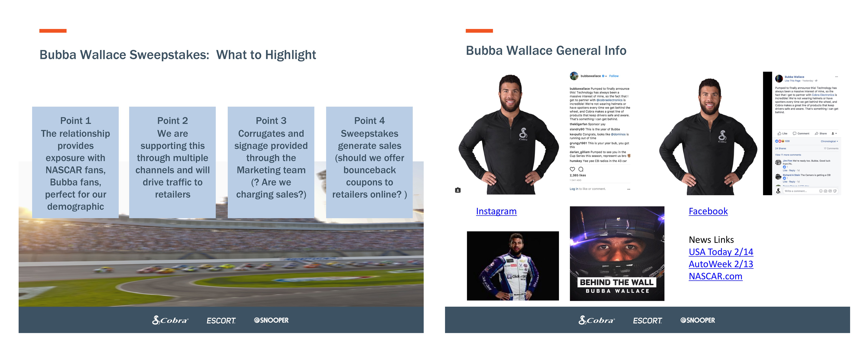Select the Behind The Wall image
The width and height of the screenshot is (868, 362).
click(x=617, y=253)
